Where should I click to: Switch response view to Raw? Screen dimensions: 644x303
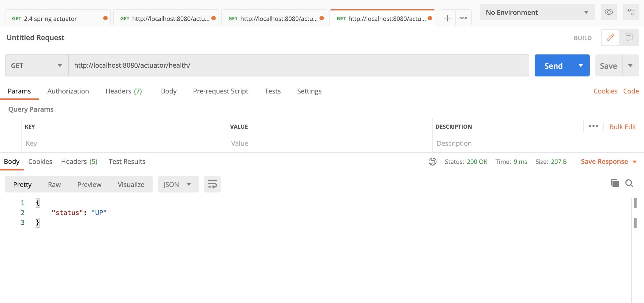point(54,184)
